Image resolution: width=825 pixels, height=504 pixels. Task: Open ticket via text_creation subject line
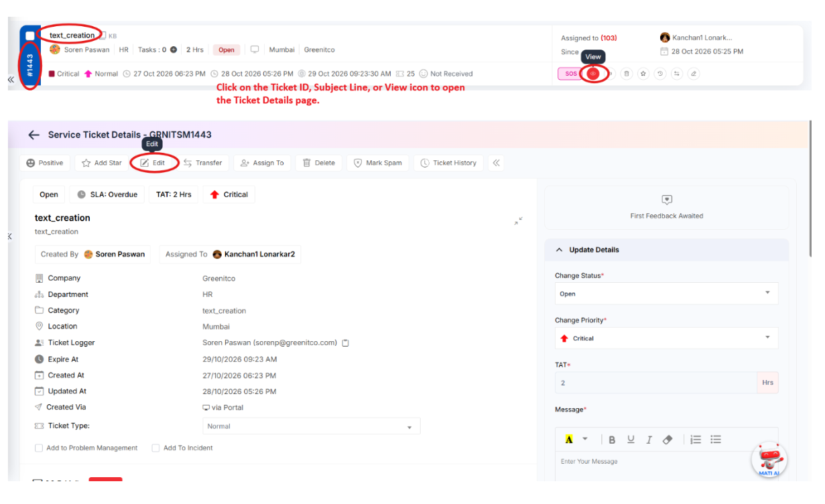72,36
